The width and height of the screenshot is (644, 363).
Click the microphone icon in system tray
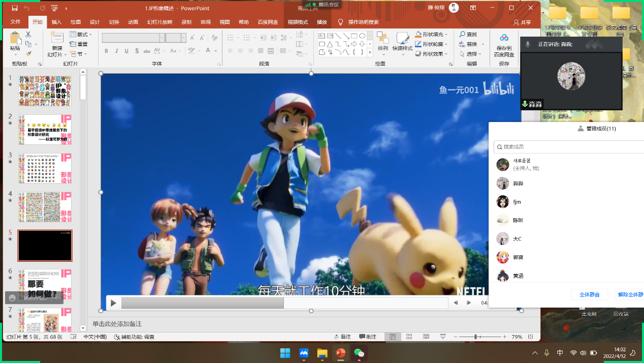click(547, 353)
